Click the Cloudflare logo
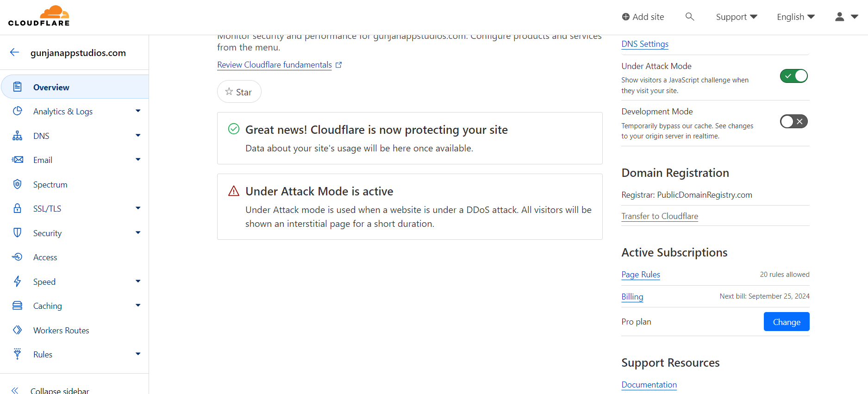The height and width of the screenshot is (394, 868). tap(39, 16)
